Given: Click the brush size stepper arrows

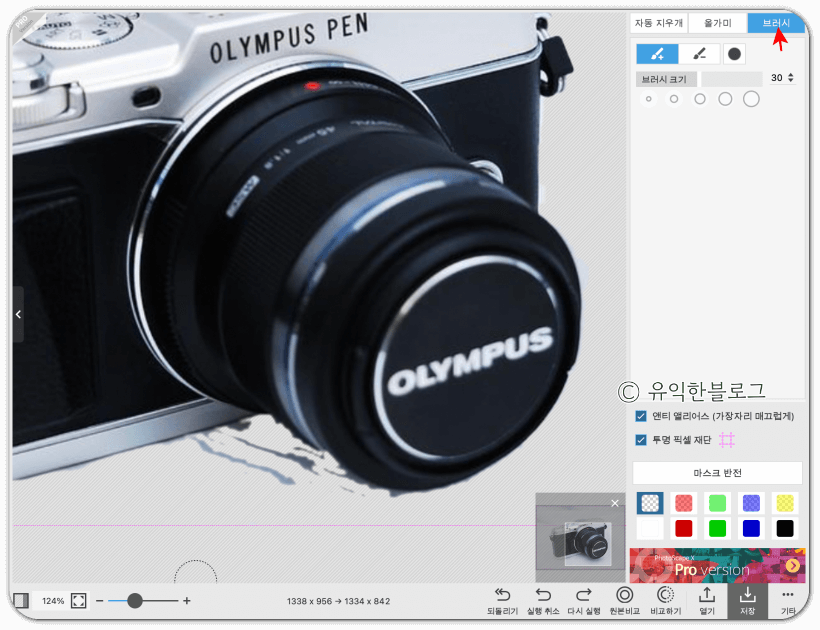Looking at the screenshot, I should point(791,78).
